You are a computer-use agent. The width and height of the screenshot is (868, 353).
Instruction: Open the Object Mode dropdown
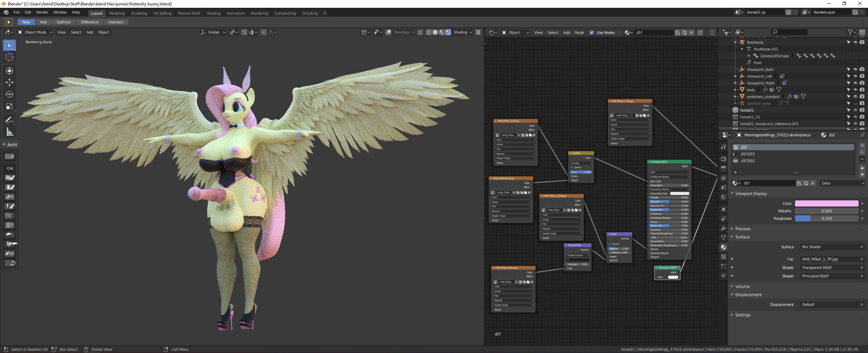coord(35,32)
